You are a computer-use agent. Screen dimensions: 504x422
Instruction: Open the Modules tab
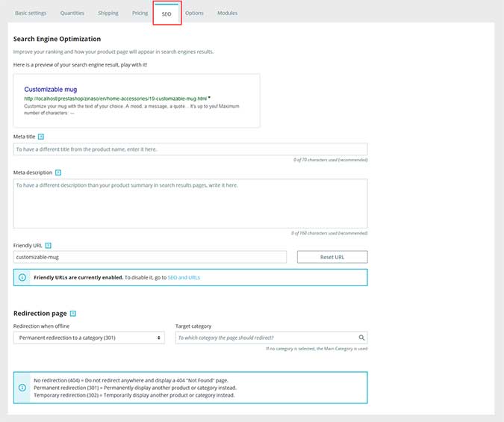pyautogui.click(x=228, y=13)
